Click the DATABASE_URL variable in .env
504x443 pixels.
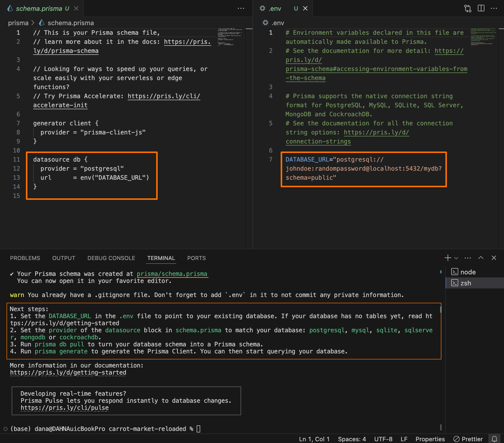[307, 160]
